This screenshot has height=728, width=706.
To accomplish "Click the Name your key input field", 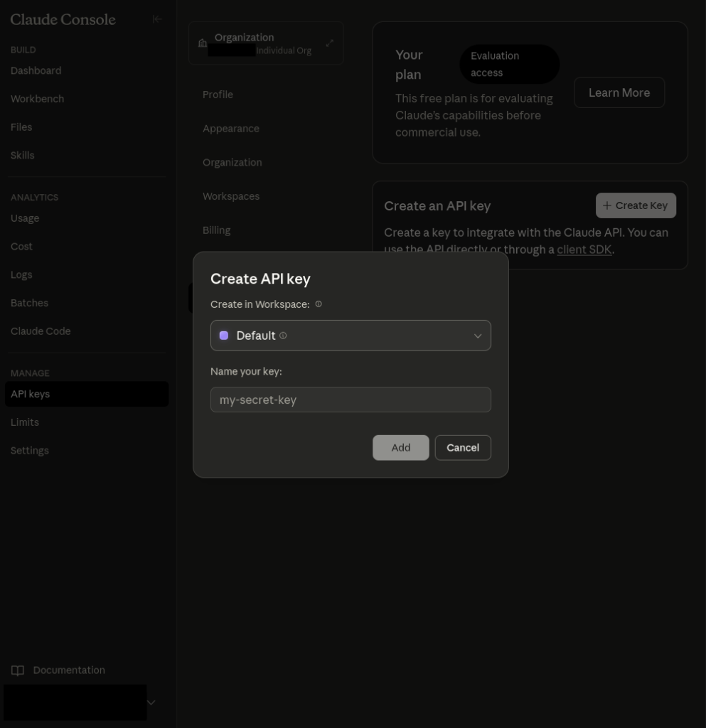I will pos(351,400).
